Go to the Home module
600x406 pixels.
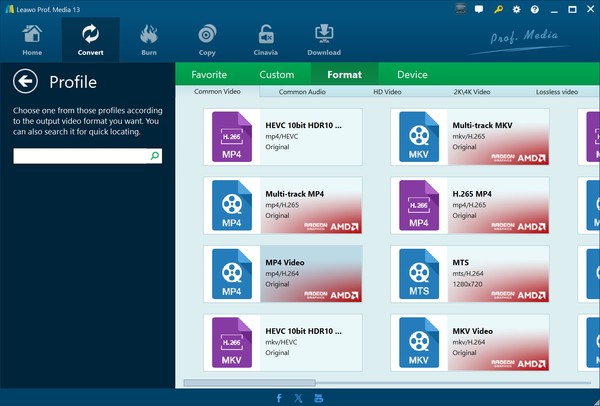(x=32, y=40)
